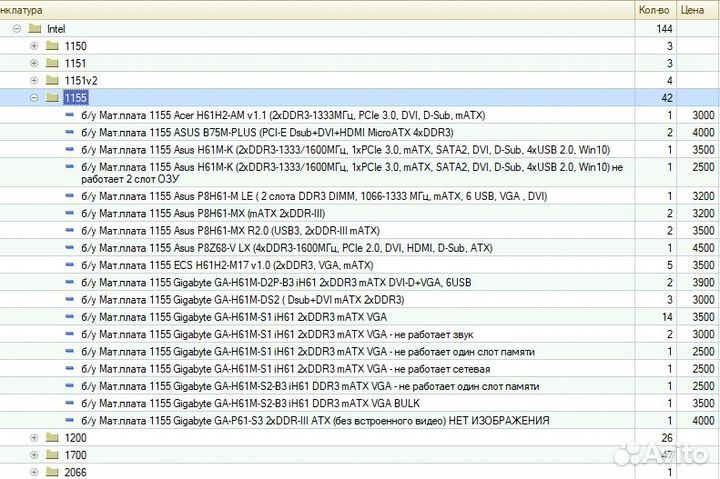Select the 1700 folder label
The width and height of the screenshot is (720, 479).
tap(75, 455)
